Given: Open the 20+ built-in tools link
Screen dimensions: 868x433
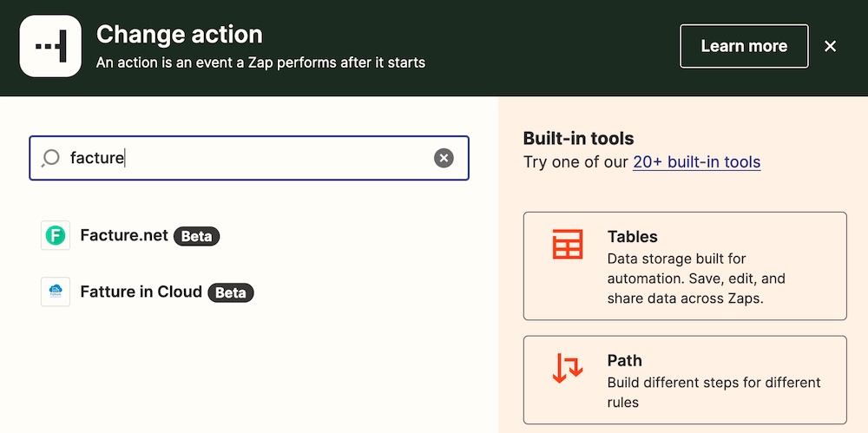Looking at the screenshot, I should coord(696,161).
